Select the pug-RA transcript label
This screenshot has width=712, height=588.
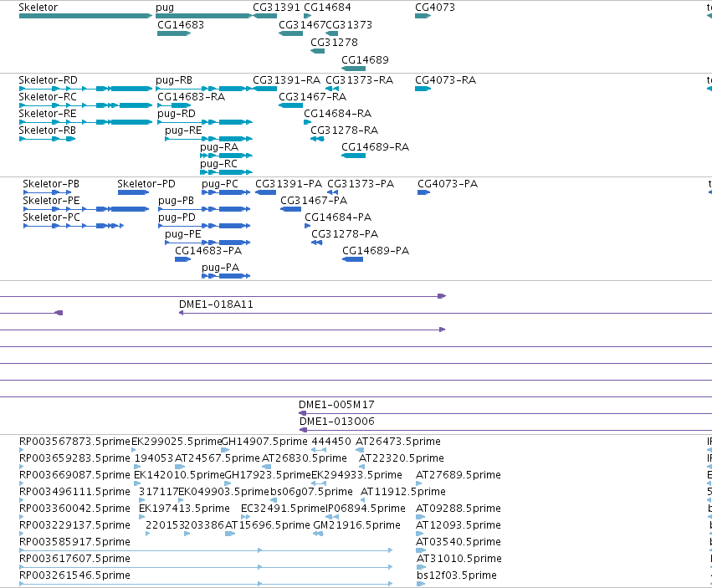tap(219, 147)
